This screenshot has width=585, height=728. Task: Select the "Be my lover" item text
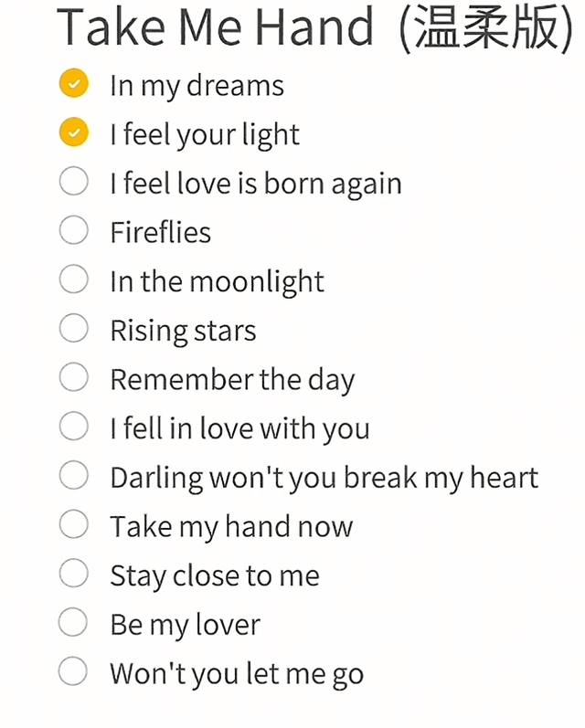[185, 625]
